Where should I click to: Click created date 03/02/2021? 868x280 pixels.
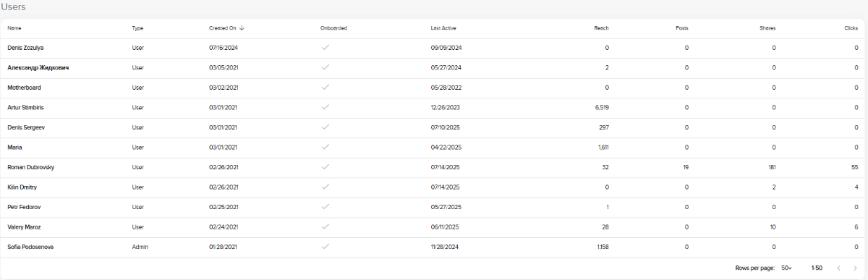[224, 88]
